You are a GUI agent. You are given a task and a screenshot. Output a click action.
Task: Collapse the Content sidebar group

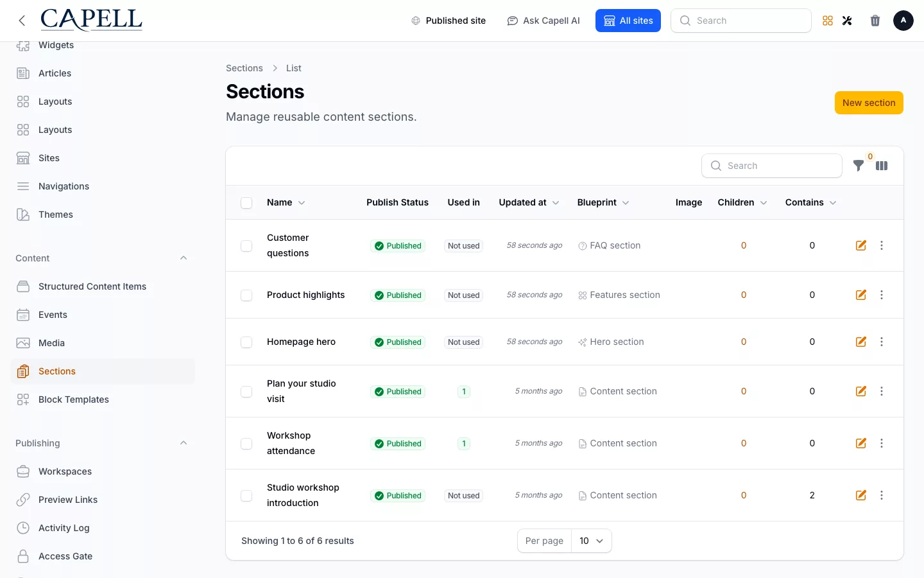click(184, 258)
